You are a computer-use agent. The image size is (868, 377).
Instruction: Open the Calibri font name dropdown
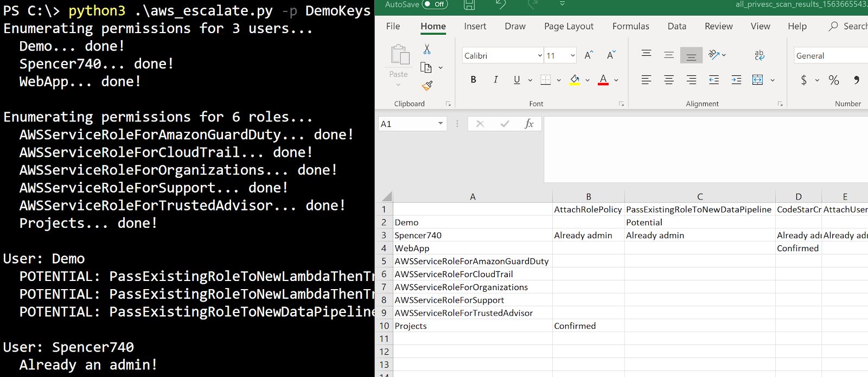[x=540, y=55]
